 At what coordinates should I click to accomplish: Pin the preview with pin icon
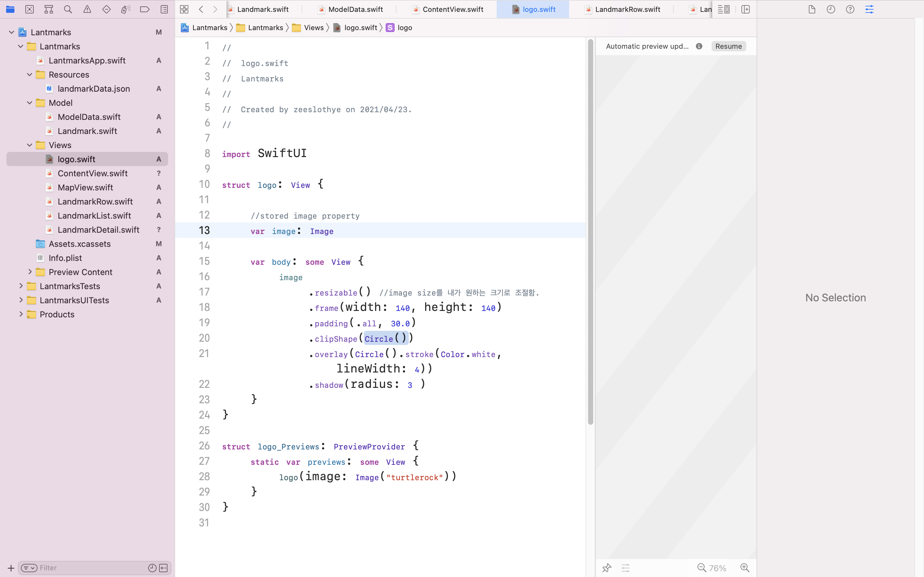click(606, 568)
